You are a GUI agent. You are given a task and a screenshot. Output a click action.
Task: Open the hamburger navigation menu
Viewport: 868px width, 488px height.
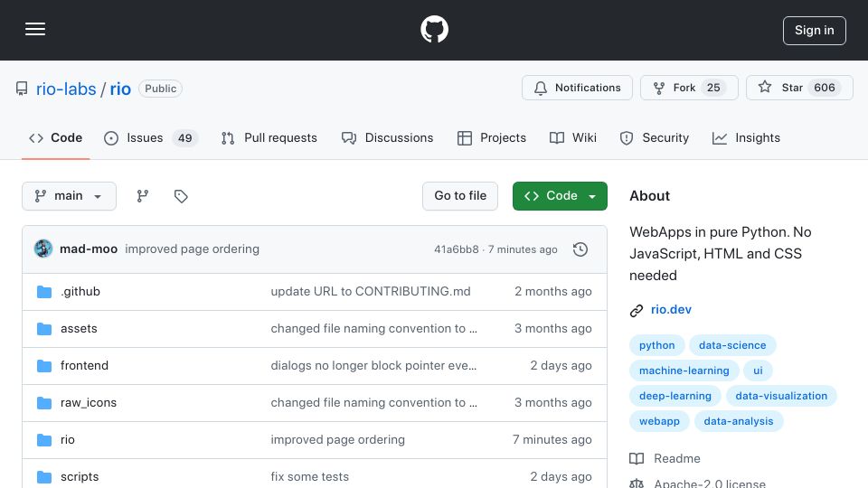(35, 29)
